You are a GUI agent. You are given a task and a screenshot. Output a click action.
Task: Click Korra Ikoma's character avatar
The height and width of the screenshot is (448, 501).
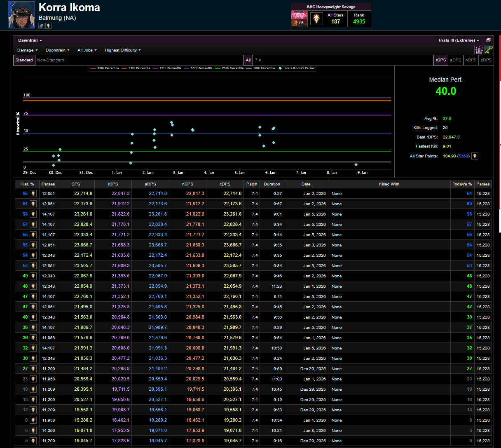(21, 15)
